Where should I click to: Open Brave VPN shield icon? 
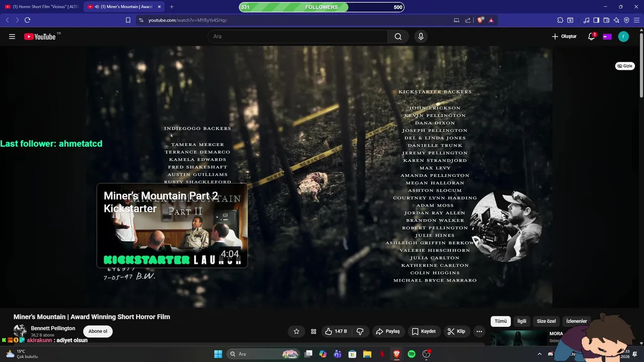(626, 20)
